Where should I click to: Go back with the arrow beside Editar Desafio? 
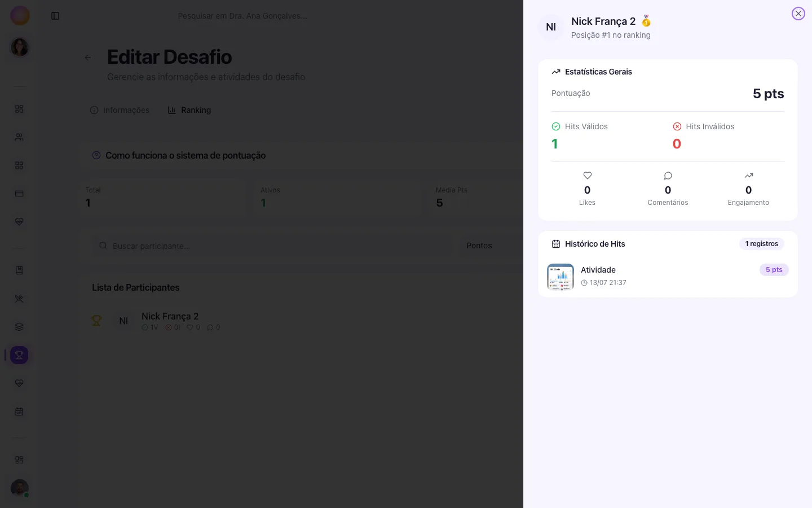(88, 58)
